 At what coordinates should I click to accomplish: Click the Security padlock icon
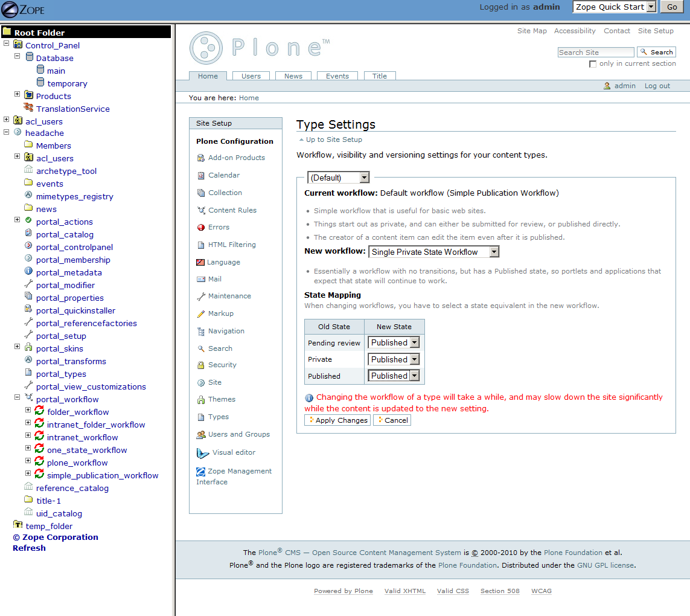click(x=200, y=365)
